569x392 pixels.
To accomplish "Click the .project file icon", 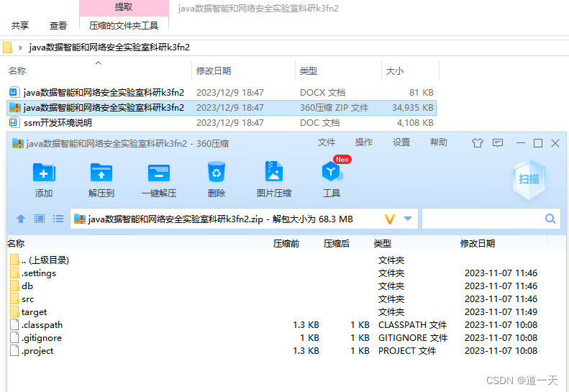I will 14,350.
